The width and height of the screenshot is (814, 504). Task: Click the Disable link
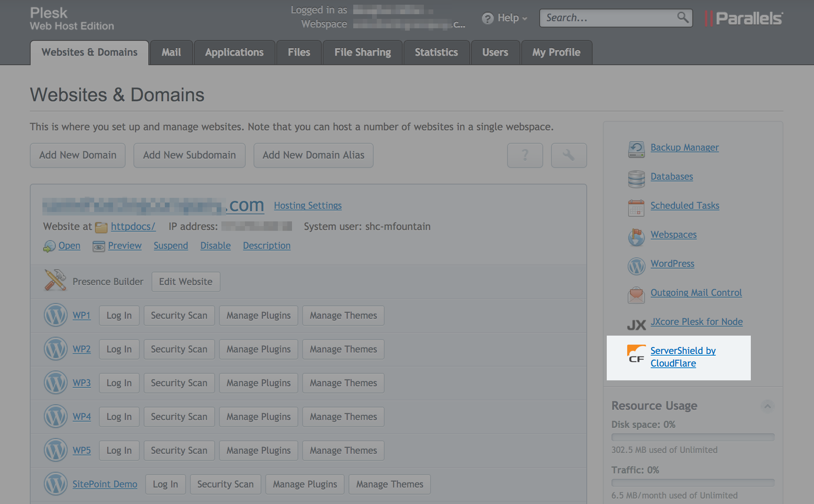[x=215, y=246]
